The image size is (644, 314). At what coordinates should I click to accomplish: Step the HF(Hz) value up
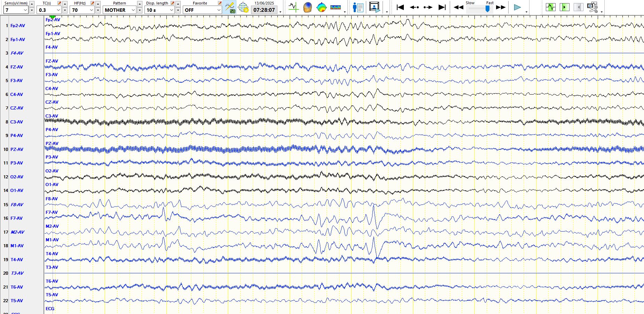[98, 4]
